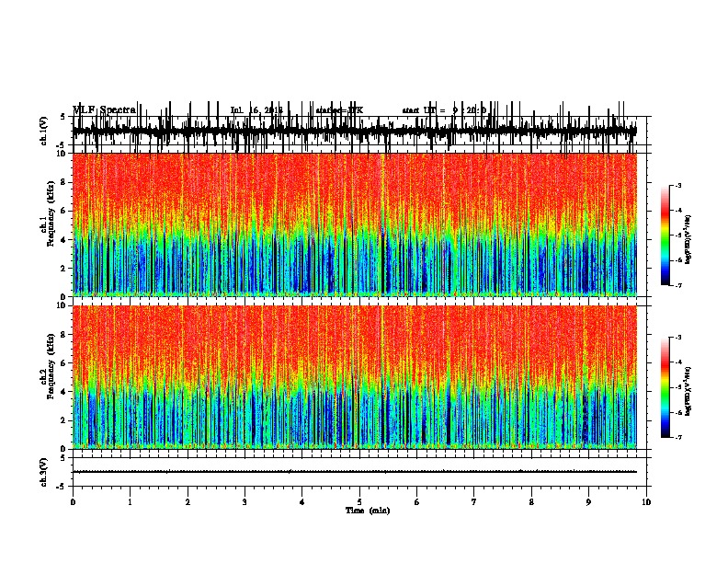728x563 pixels.
Task: Click the '2' kHz tick of ch.1 spectrogram
Action: 63,268
